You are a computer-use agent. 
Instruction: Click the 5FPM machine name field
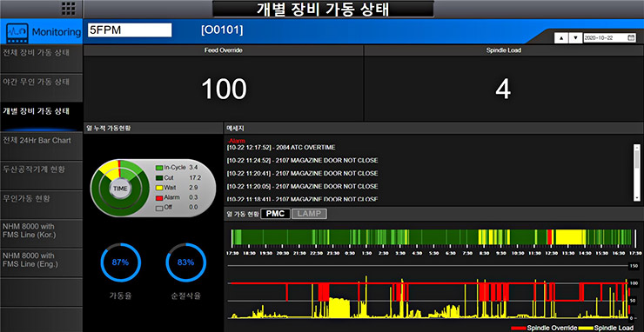pyautogui.click(x=130, y=30)
